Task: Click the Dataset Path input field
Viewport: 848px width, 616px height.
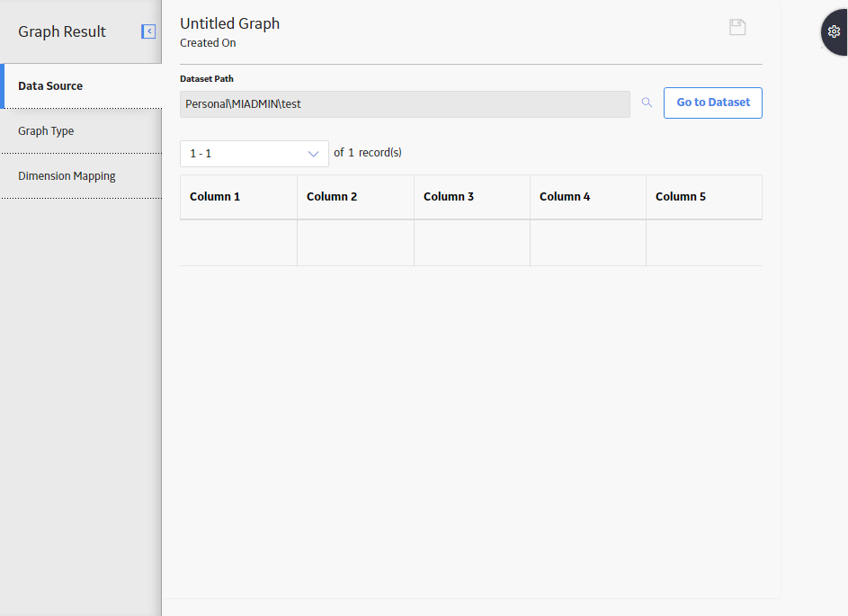Action: (405, 104)
